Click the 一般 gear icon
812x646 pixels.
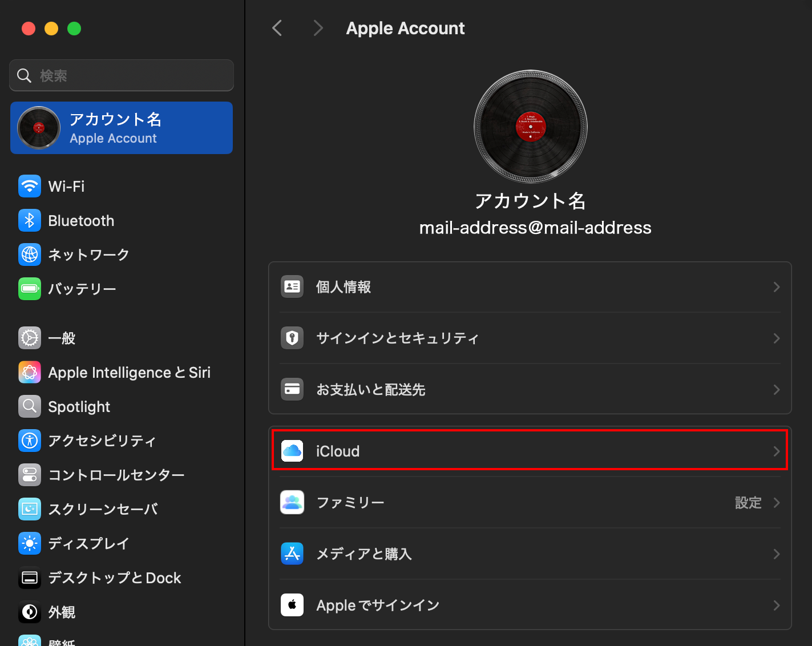point(30,338)
